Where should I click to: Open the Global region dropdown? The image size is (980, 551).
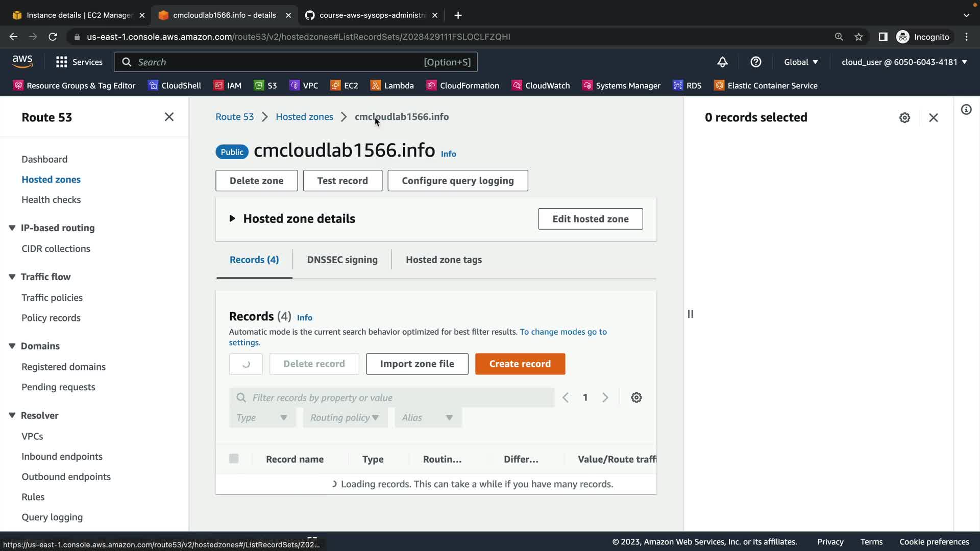(800, 62)
